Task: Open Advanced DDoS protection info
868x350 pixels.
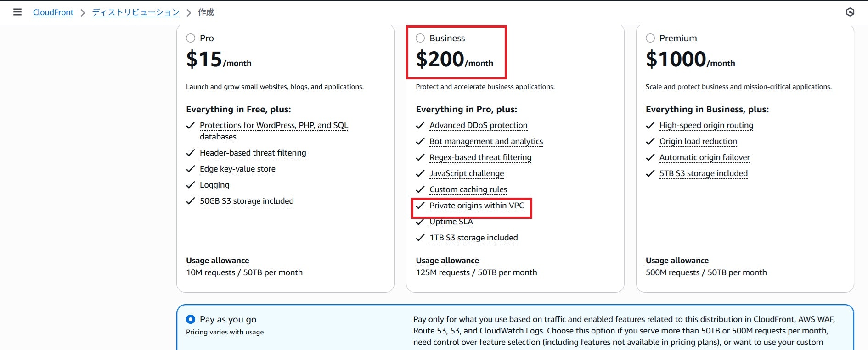Action: click(x=479, y=125)
